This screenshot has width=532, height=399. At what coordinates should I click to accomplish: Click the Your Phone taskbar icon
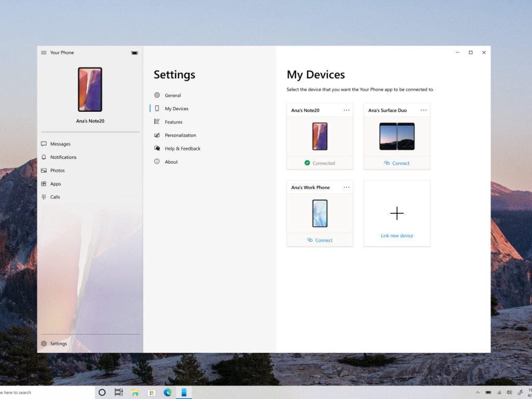[184, 393]
